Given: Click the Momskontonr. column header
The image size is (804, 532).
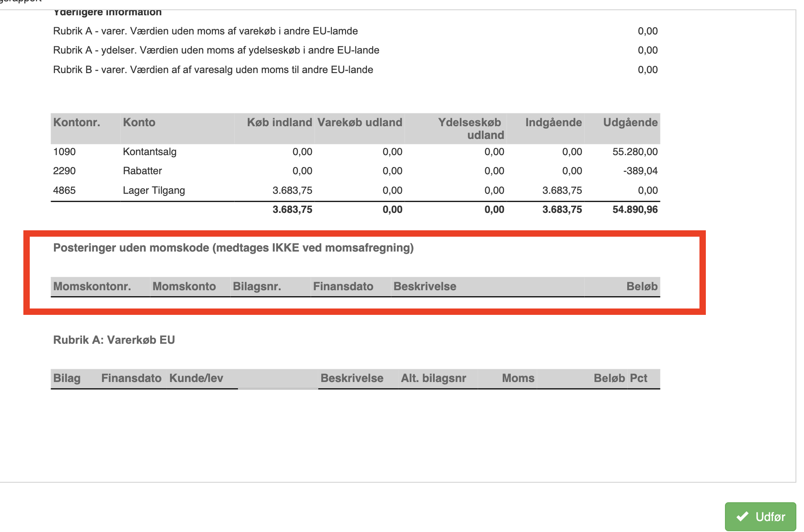Looking at the screenshot, I should (x=92, y=286).
